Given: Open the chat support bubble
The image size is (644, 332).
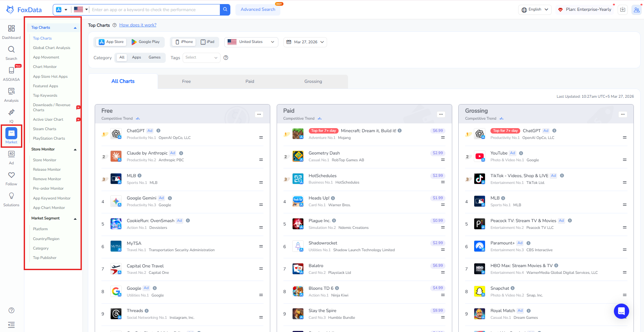Looking at the screenshot, I should [x=621, y=311].
